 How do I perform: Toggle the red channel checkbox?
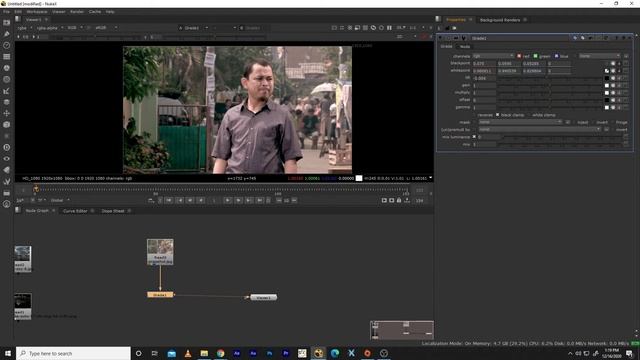(x=519, y=56)
